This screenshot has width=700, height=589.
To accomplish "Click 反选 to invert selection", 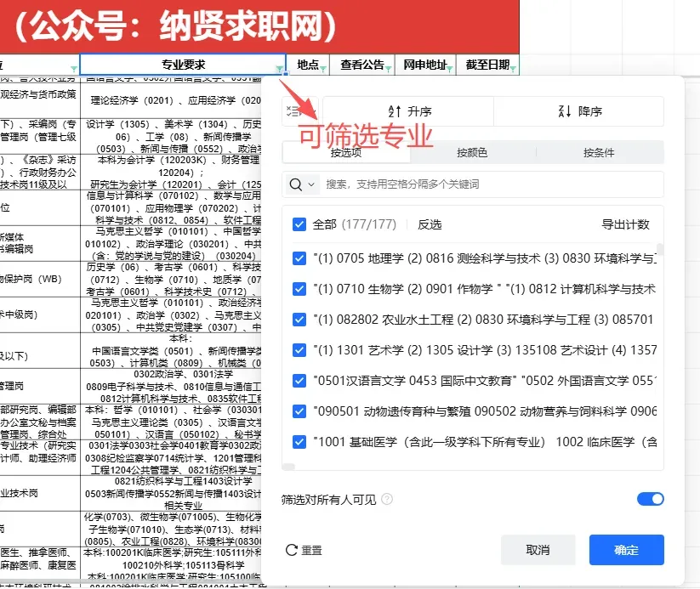I will coord(430,224).
